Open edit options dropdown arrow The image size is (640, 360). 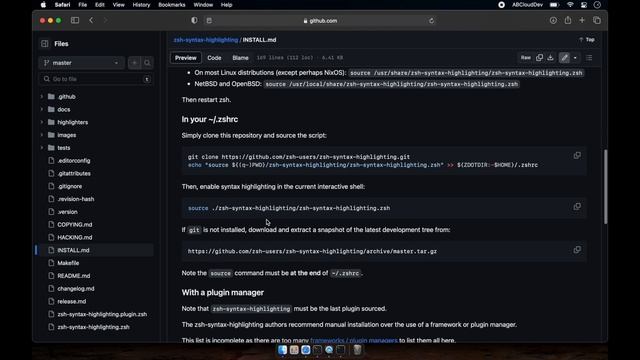575,58
